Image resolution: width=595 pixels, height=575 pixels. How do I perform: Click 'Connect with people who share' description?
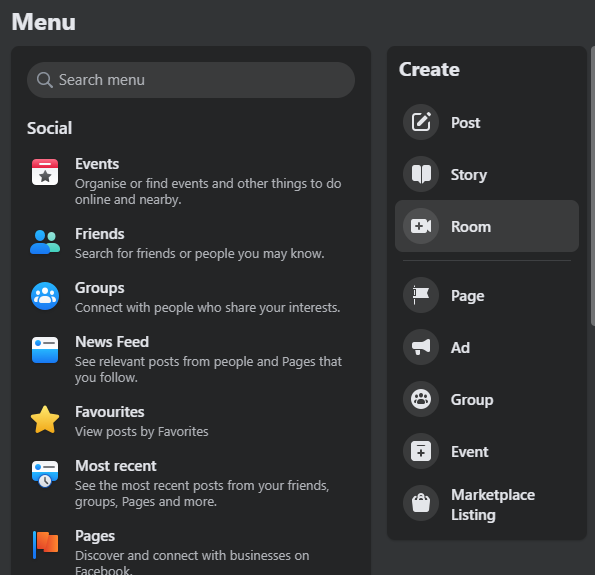tap(208, 308)
